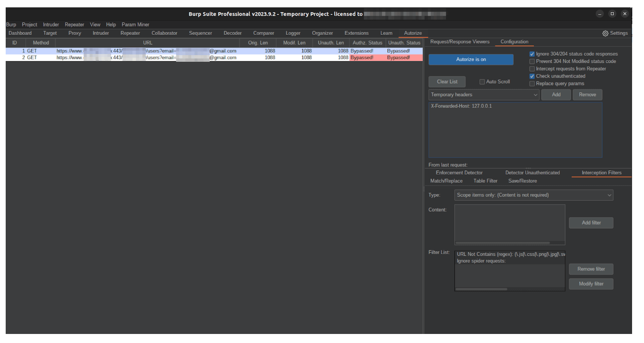Screen dimensions: 644x343
Task: Open the Repeater menu in menu bar
Action: tap(75, 25)
